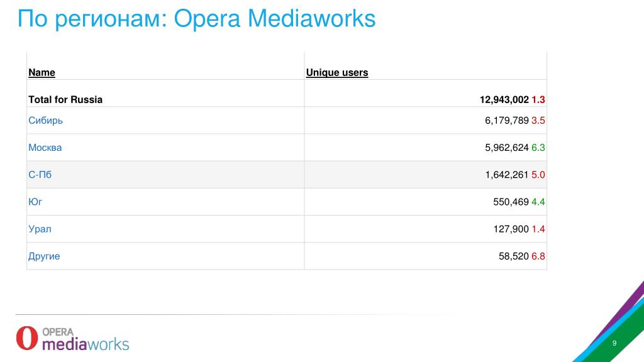Click the Opera Mediaworks wordmark

[x=86, y=339]
